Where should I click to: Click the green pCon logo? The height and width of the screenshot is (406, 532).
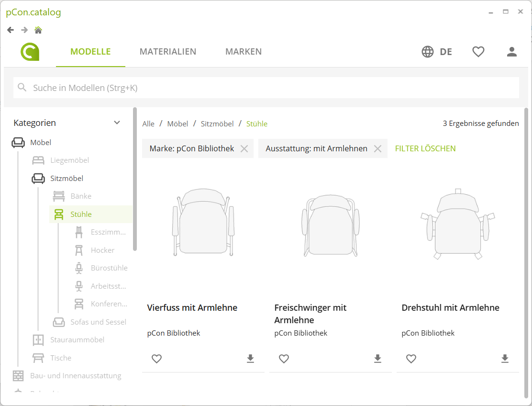(30, 52)
